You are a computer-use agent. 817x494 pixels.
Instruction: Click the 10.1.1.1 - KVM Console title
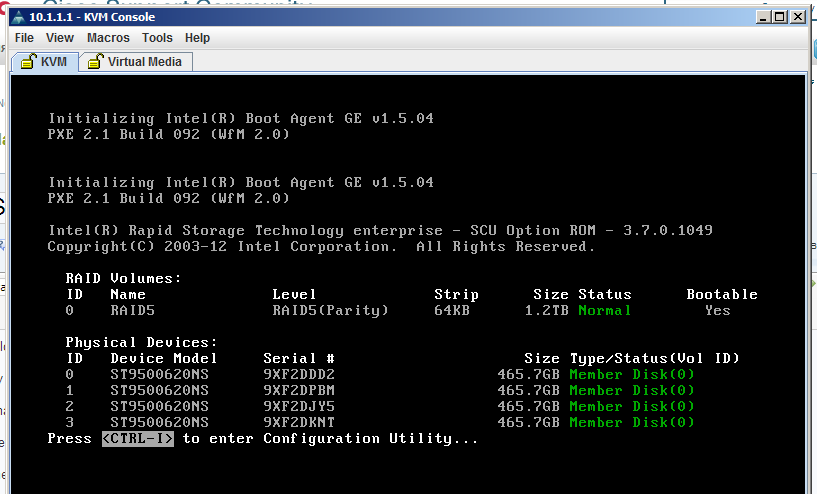(x=92, y=17)
